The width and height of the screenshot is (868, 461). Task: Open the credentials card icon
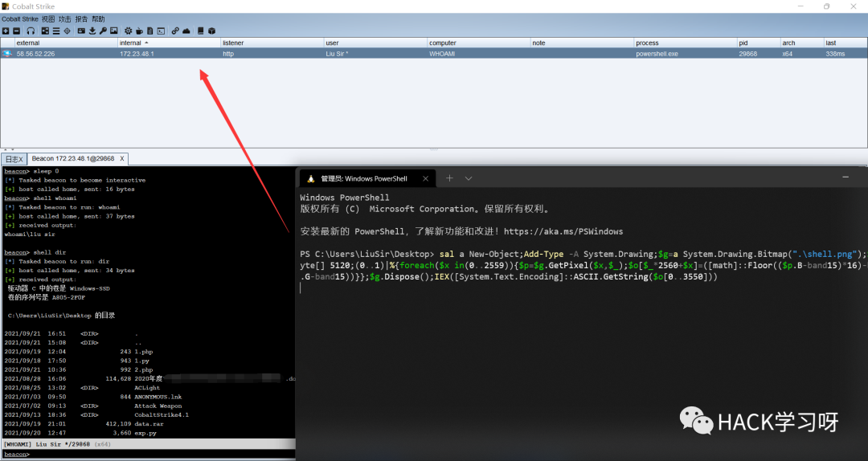[x=81, y=31]
